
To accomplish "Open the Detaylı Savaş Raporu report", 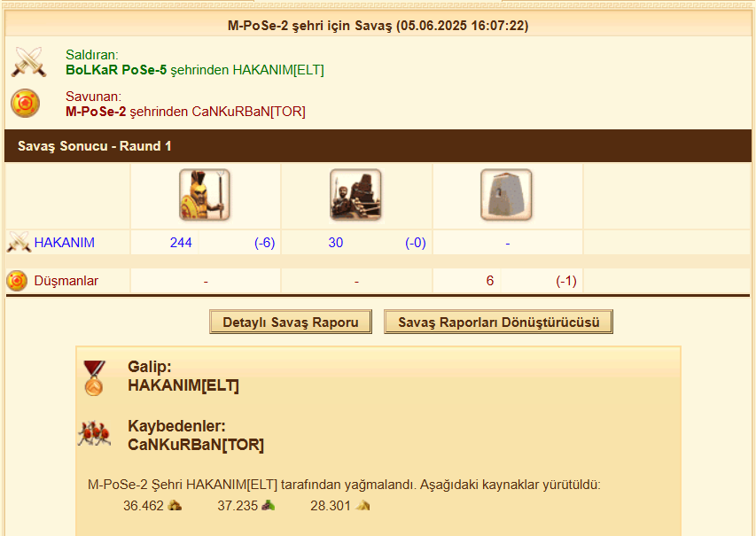I will tap(290, 322).
